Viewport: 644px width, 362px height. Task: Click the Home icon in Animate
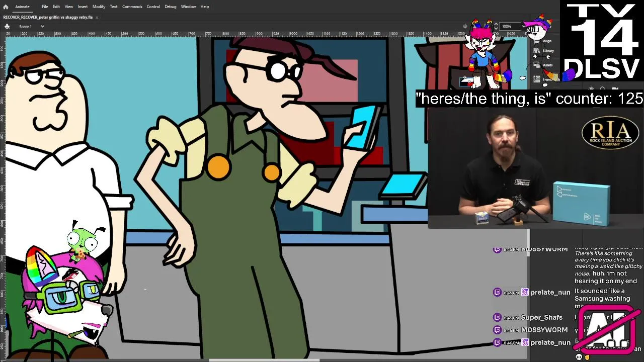6,7
